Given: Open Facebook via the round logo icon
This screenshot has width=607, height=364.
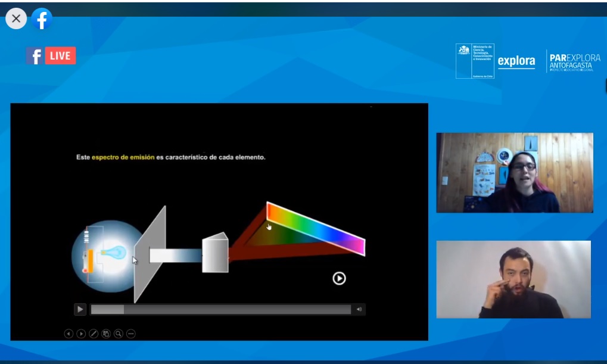Looking at the screenshot, I should tap(42, 19).
